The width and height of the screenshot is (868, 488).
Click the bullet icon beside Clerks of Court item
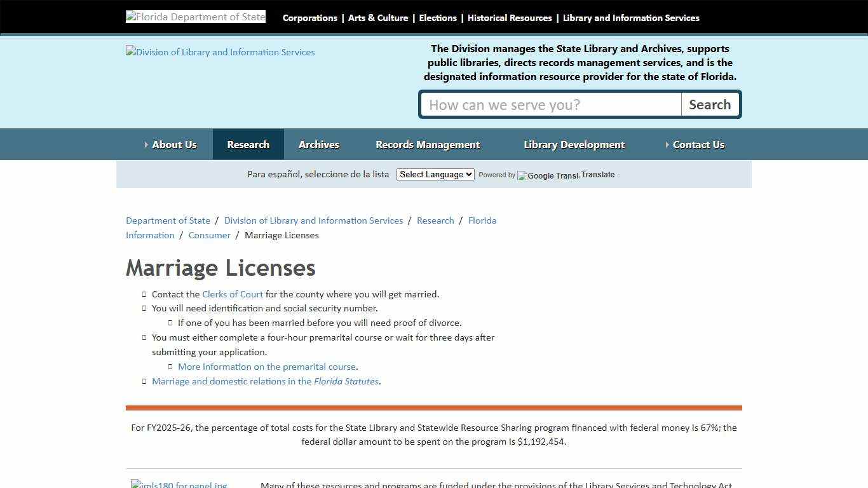click(x=144, y=294)
